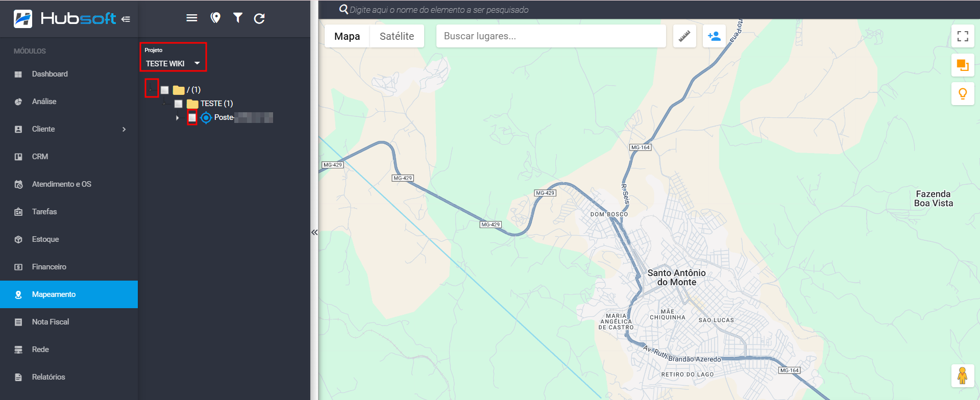980x400 pixels.
Task: Click the RETIRO DO LAGO map label
Action: click(687, 374)
